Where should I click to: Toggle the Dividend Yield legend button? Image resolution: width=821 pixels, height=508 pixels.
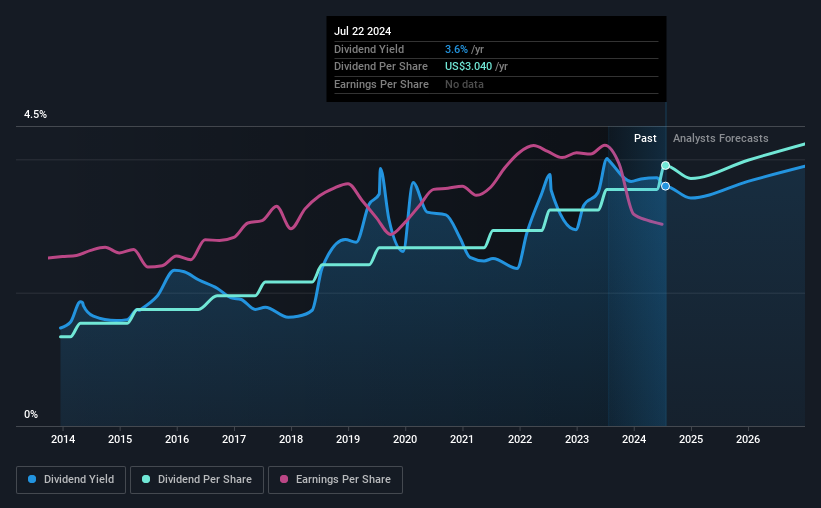[x=71, y=480]
